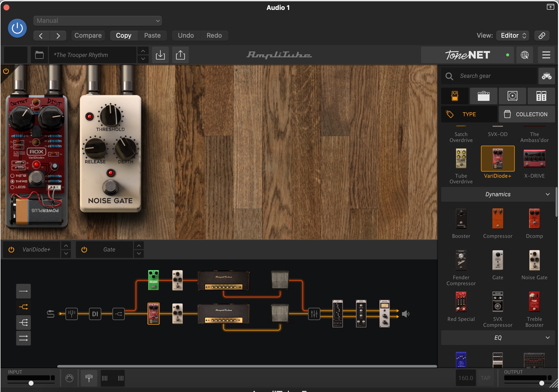559x392 pixels.
Task: Click the custom shop gear icon
Action: tap(546, 76)
